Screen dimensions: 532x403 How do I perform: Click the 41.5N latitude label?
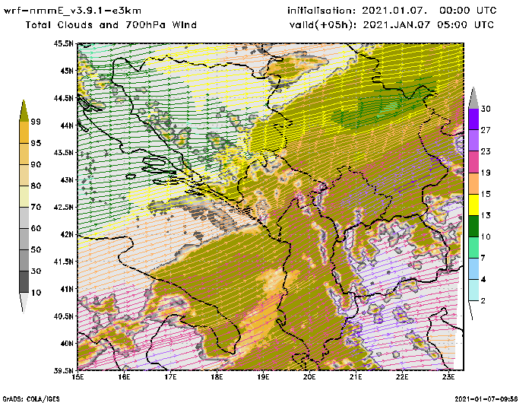63,262
